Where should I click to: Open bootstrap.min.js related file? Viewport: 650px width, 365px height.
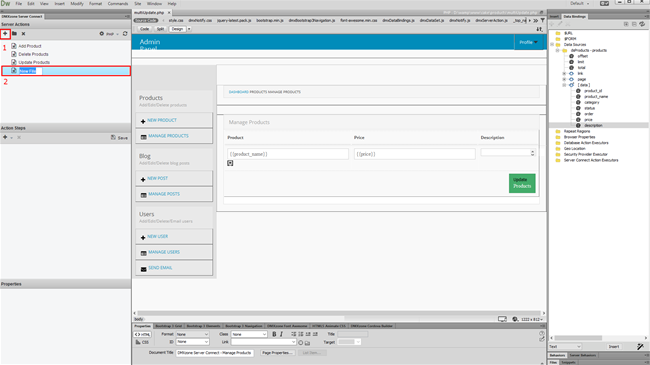[269, 20]
